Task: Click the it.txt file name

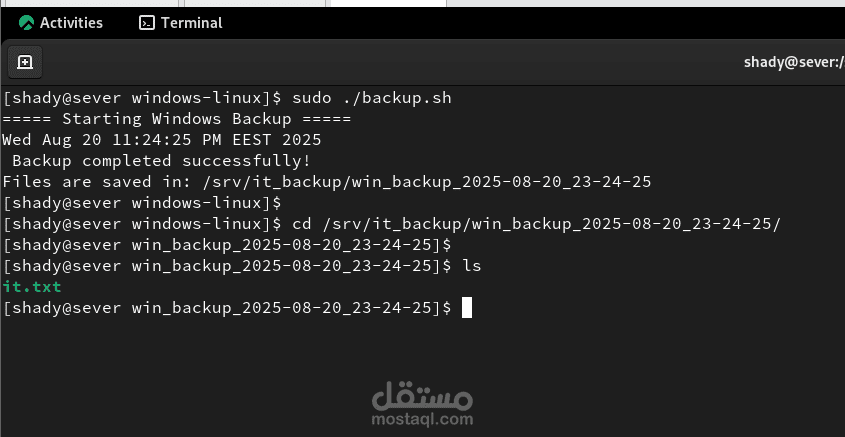Action: pyautogui.click(x=32, y=287)
